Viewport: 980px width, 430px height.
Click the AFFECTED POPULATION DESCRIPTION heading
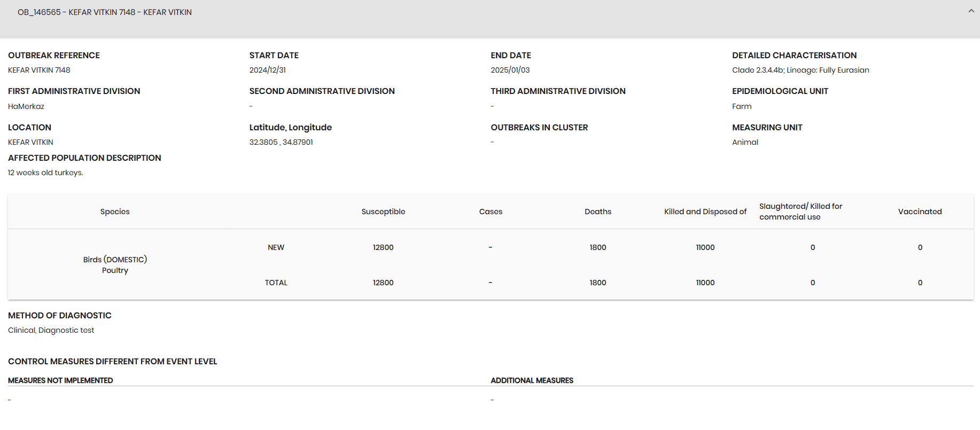tap(84, 158)
